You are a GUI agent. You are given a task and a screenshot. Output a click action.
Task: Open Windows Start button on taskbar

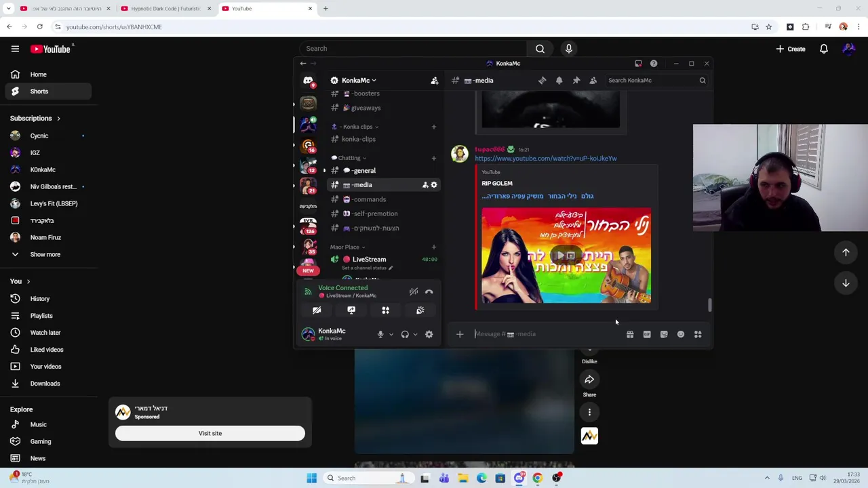pyautogui.click(x=311, y=478)
